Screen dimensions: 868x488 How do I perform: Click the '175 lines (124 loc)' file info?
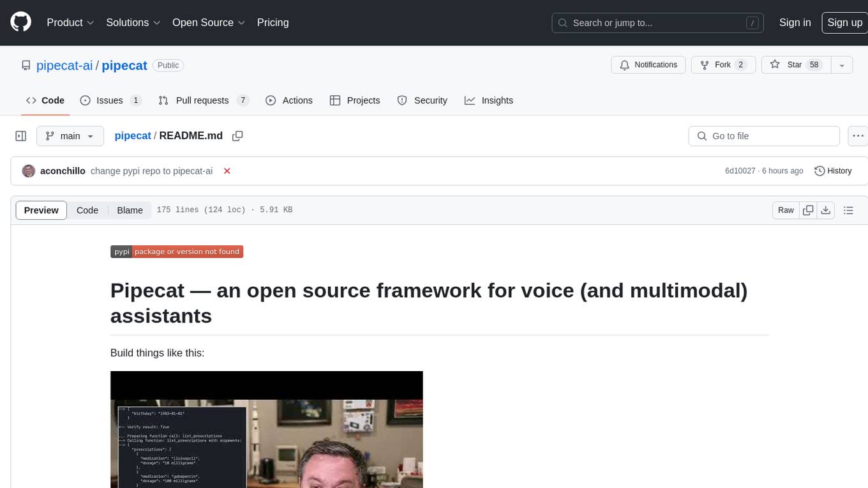pyautogui.click(x=201, y=210)
